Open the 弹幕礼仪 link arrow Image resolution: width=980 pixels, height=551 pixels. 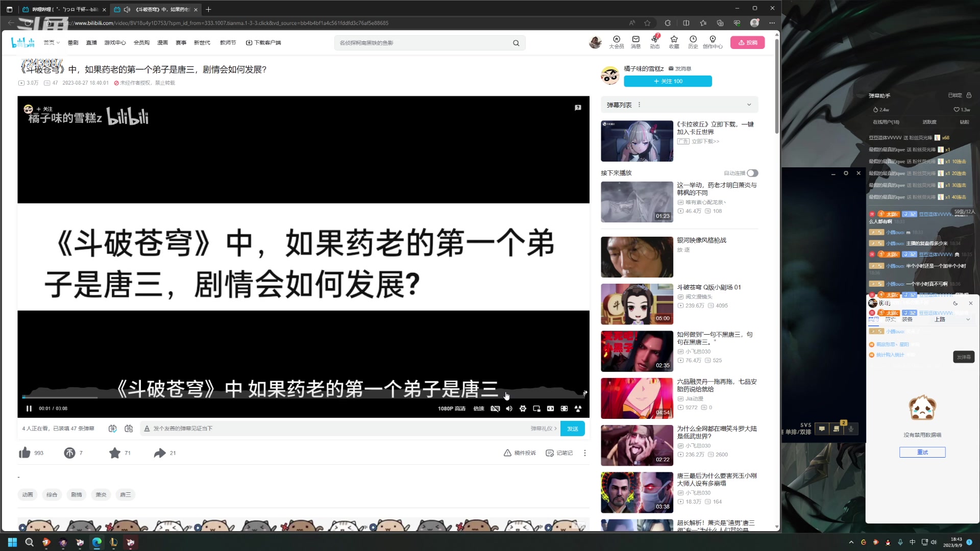click(x=544, y=429)
